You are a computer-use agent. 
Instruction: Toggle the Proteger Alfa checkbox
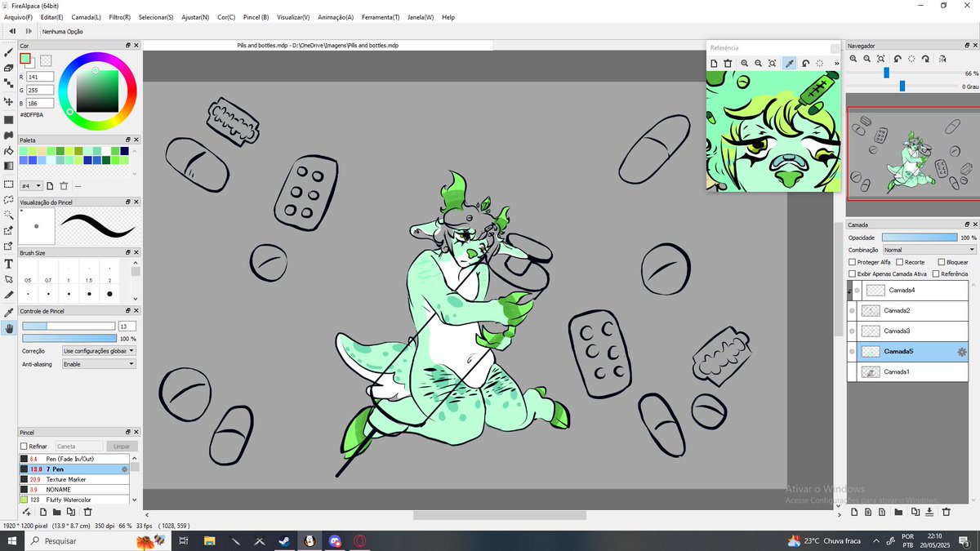coord(853,262)
